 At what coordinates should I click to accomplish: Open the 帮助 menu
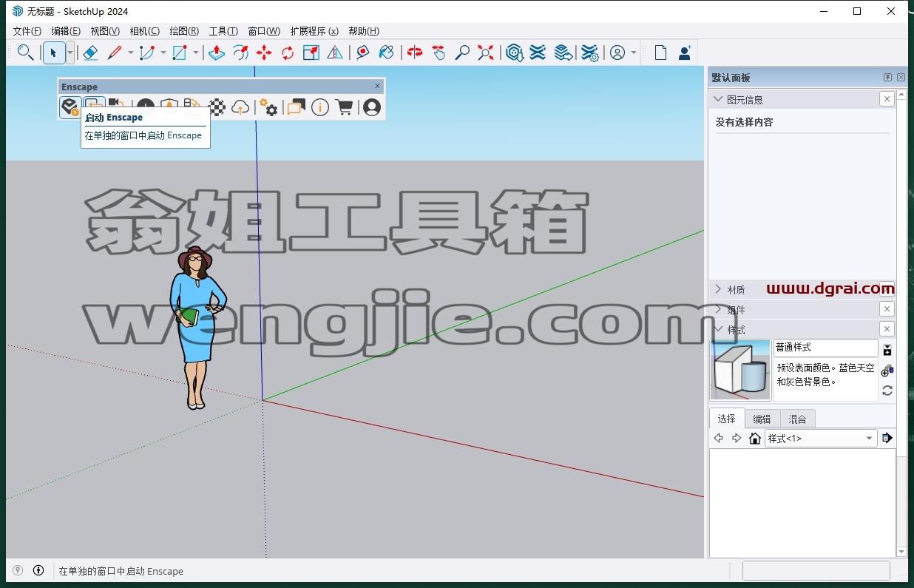click(x=364, y=31)
